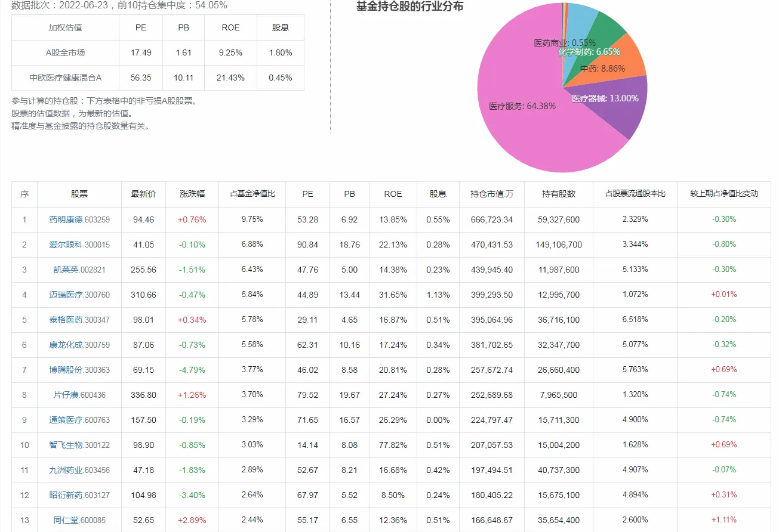This screenshot has height=532, width=779.
Task: Open stock link 博腾股份.300363
Action: 79,370
